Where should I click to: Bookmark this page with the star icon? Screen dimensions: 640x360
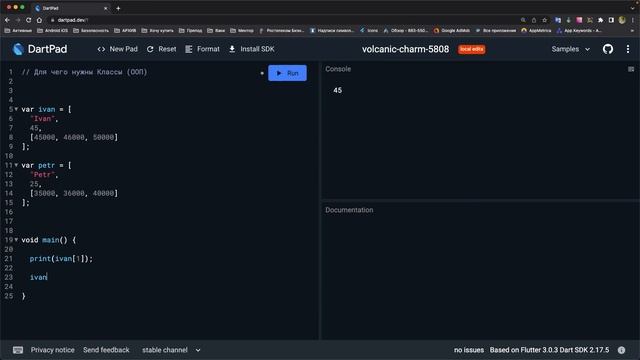pos(544,20)
